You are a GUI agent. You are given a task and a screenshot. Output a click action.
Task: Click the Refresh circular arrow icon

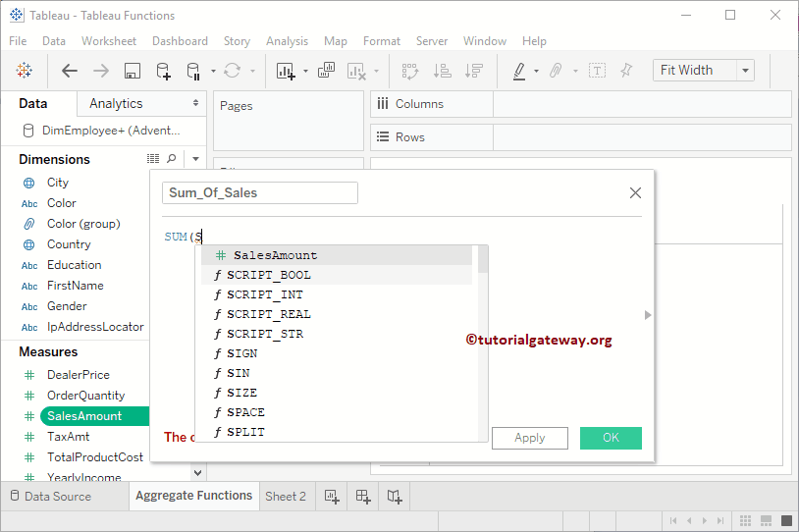click(233, 71)
